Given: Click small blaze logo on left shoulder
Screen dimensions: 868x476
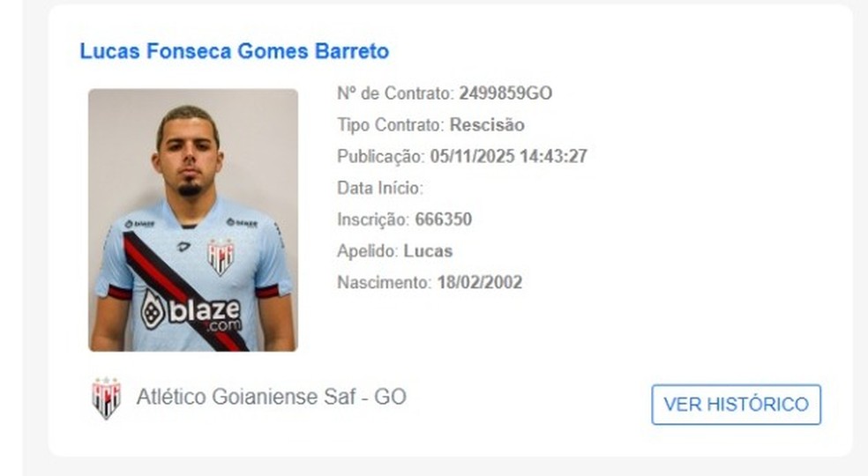Looking at the screenshot, I should pos(139,224).
